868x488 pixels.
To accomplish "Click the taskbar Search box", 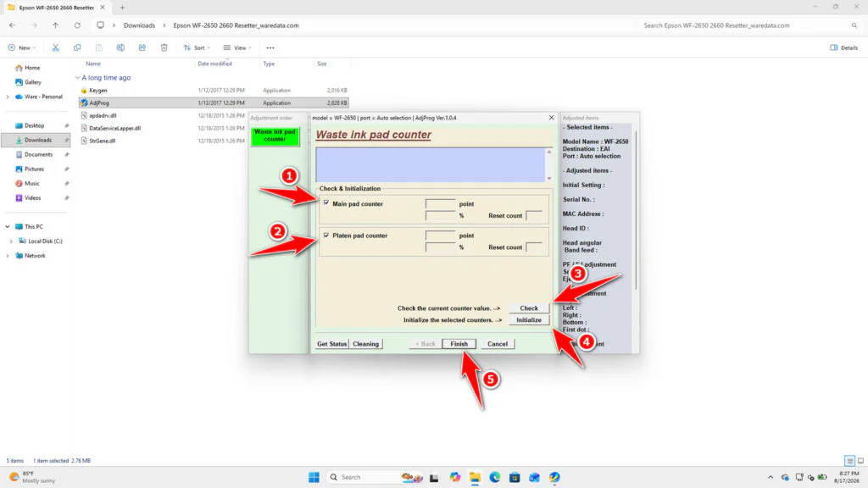I will point(376,477).
